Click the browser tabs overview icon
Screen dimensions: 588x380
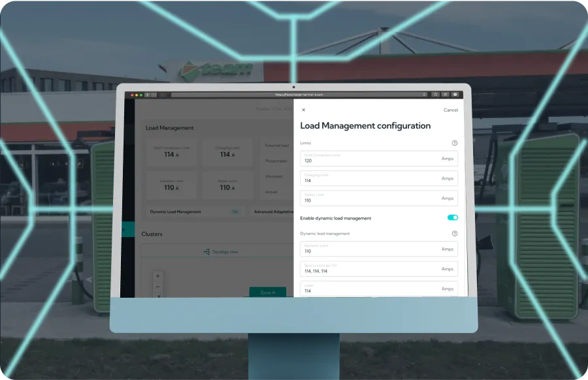point(445,95)
